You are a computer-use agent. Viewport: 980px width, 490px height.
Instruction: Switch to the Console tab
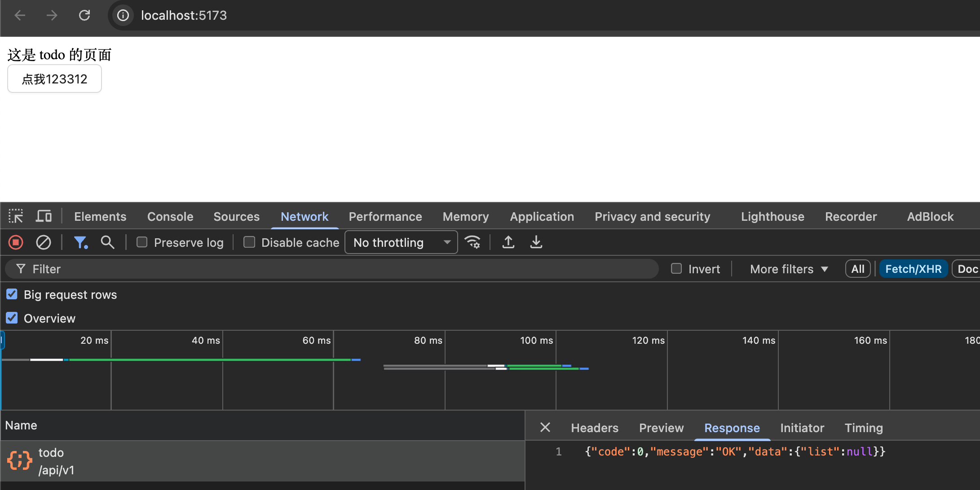(170, 216)
